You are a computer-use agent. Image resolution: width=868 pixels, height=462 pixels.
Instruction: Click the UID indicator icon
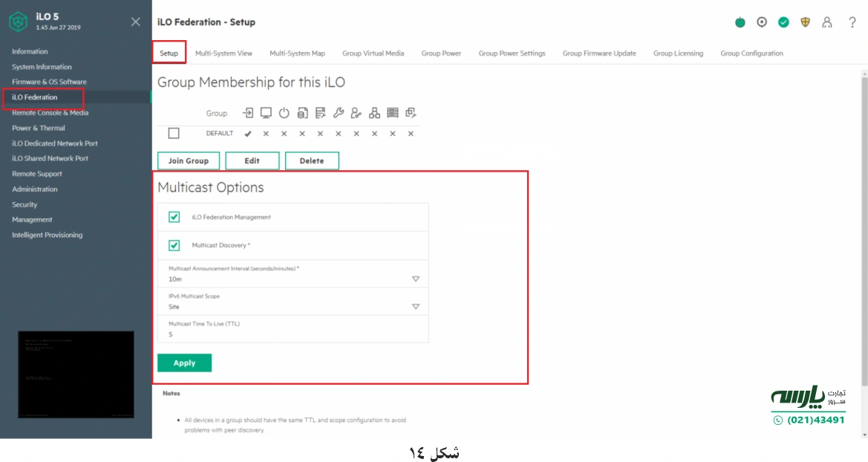tap(762, 22)
